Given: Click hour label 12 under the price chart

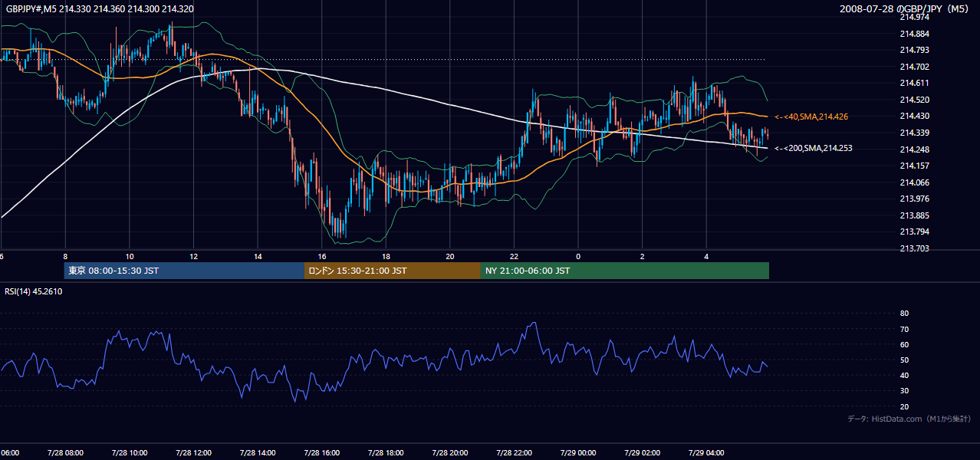Looking at the screenshot, I should coord(193,257).
